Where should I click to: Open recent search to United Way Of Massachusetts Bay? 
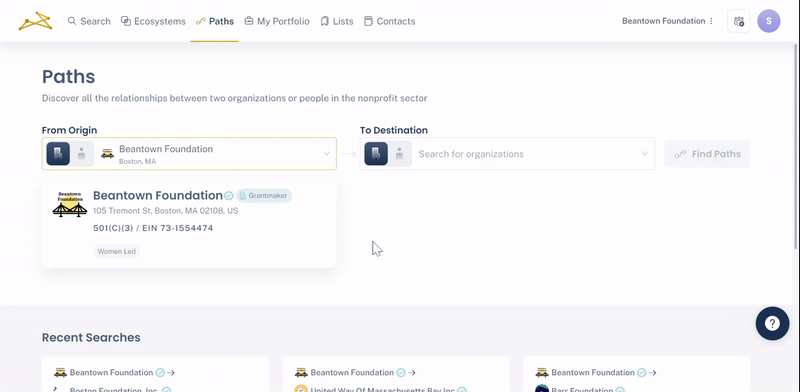point(396,374)
